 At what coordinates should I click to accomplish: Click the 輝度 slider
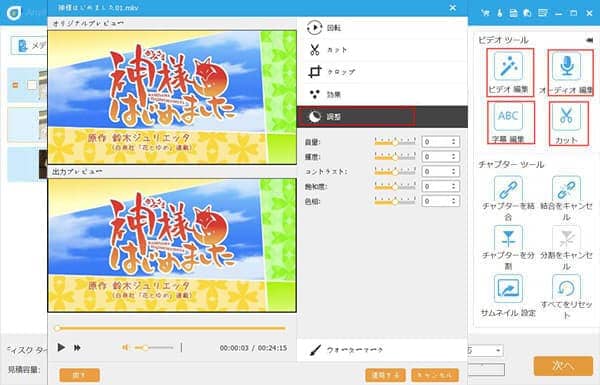point(395,157)
